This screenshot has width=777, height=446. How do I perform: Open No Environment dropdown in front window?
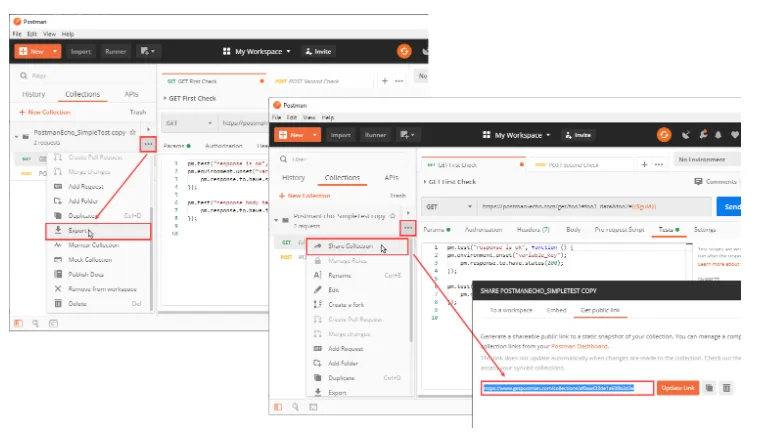click(x=706, y=160)
